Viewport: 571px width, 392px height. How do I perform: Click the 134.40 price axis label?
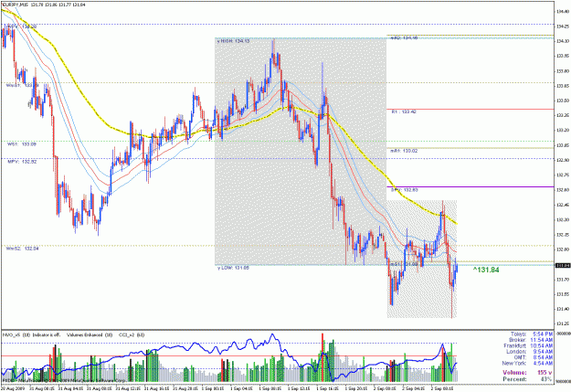(x=563, y=12)
